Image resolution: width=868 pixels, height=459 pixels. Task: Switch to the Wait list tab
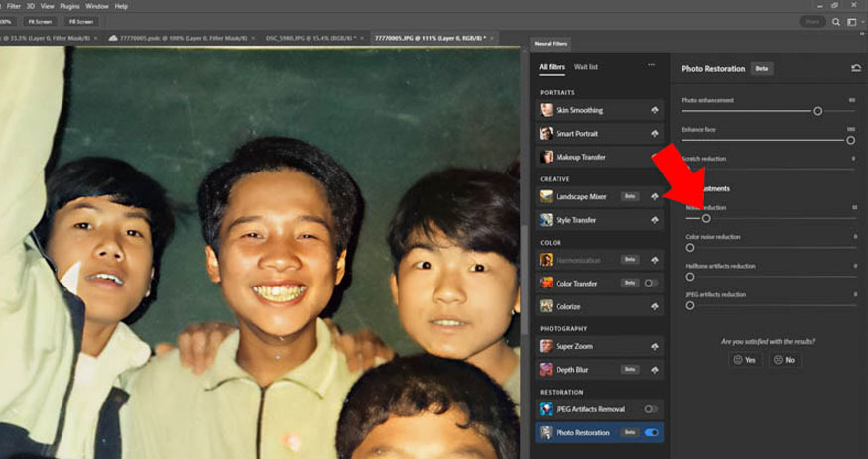[585, 67]
